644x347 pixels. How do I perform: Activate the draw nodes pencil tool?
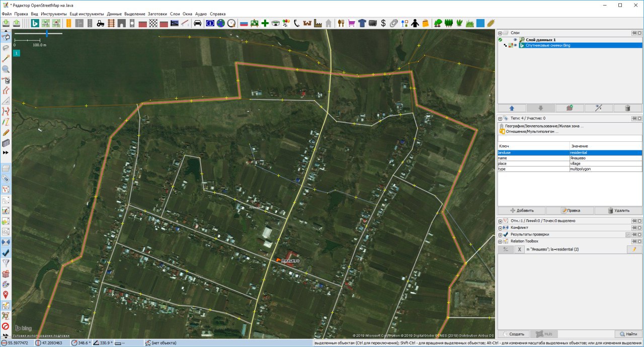coord(6,133)
